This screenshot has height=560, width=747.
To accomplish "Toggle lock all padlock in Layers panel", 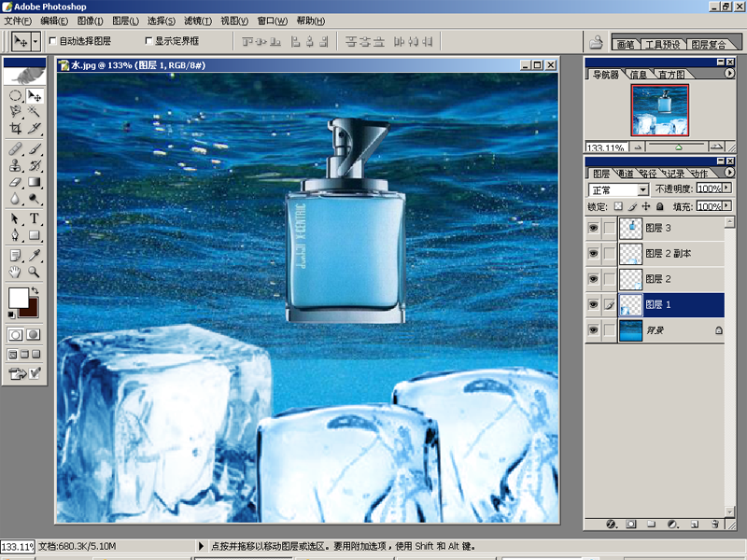I will click(x=660, y=206).
